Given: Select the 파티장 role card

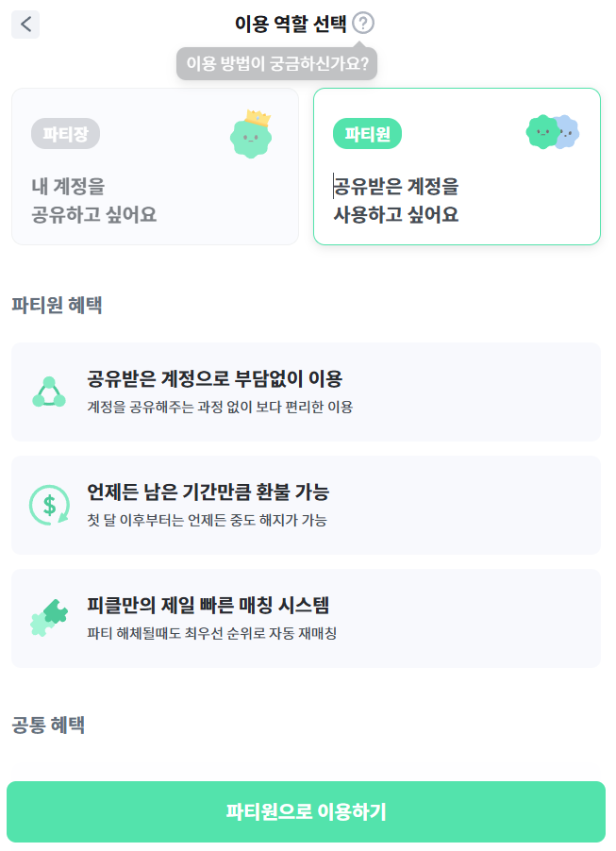Looking at the screenshot, I should (x=155, y=166).
